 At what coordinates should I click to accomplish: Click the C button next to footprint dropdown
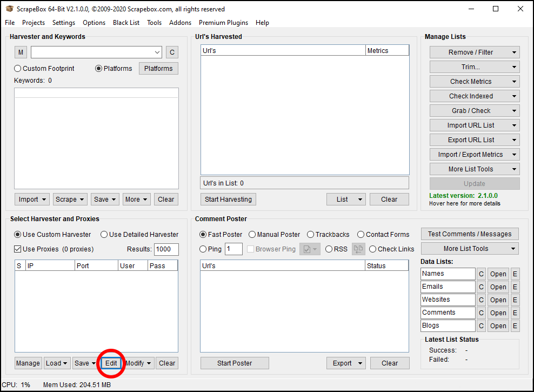coord(172,52)
